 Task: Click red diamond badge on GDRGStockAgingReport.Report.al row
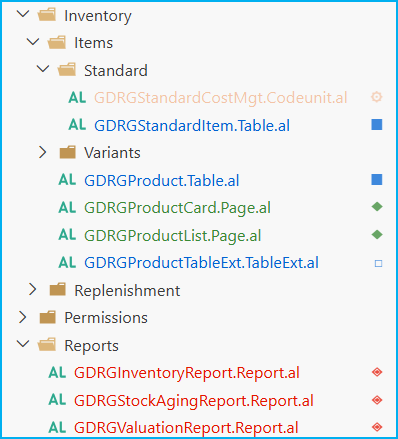[377, 400]
